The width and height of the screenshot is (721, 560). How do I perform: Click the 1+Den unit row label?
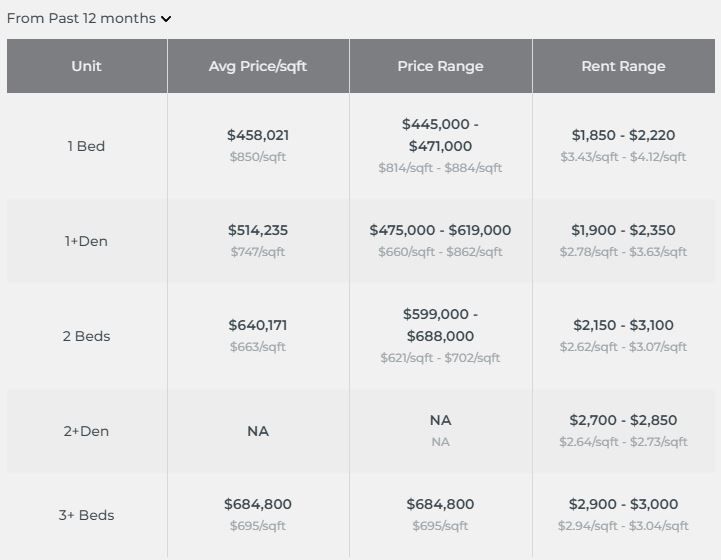(86, 241)
